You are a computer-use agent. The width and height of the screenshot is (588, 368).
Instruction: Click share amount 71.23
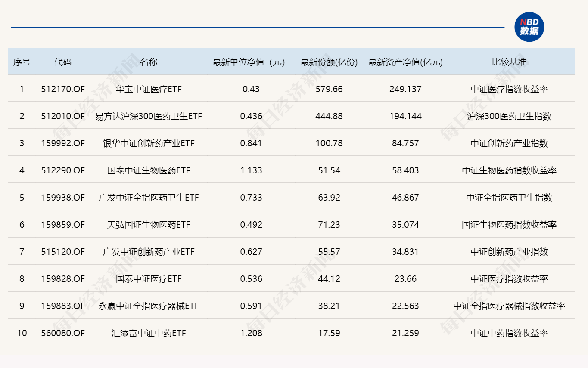[329, 225]
